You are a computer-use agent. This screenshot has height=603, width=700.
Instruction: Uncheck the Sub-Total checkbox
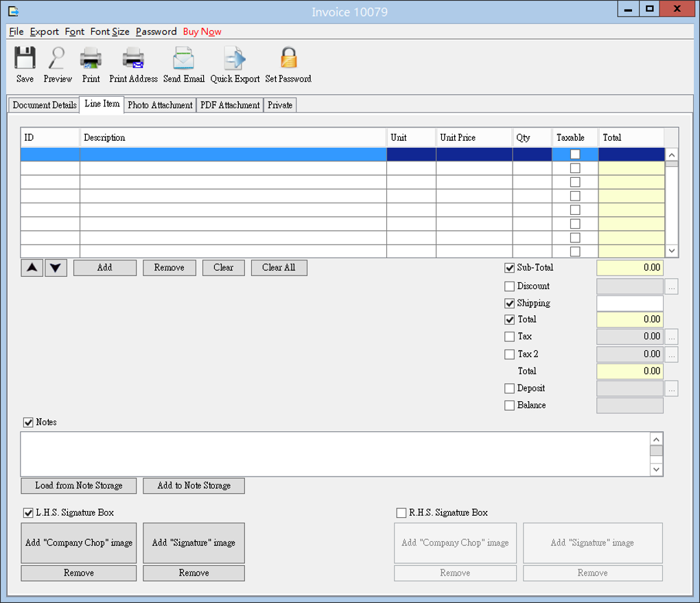509,268
